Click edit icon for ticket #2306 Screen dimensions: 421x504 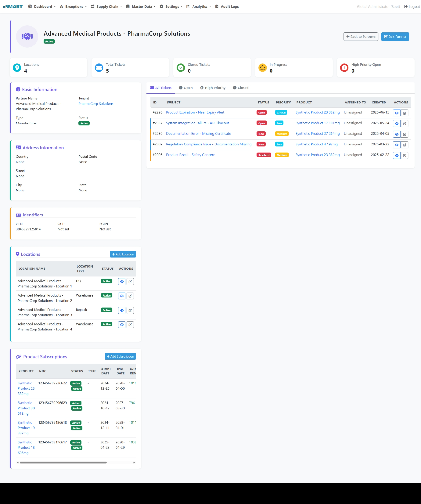(x=405, y=156)
